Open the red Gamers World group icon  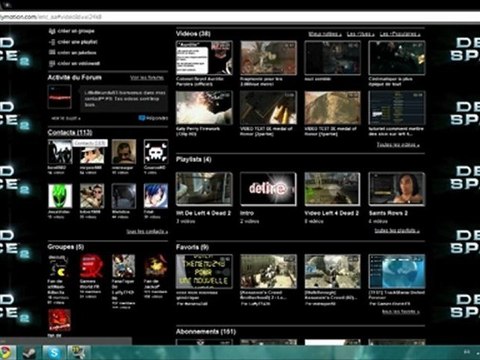click(92, 266)
